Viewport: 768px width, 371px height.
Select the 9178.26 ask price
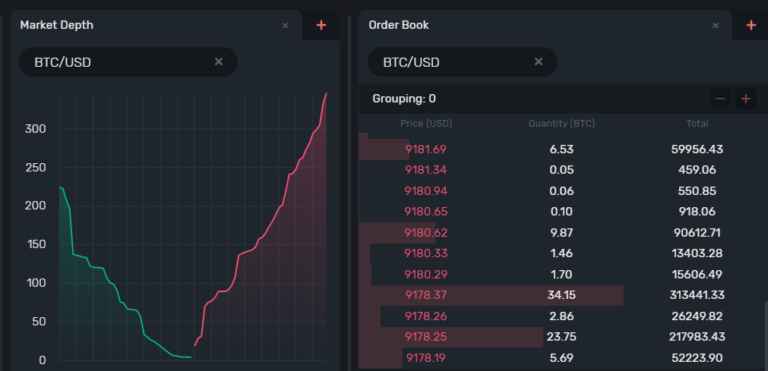pyautogui.click(x=426, y=316)
